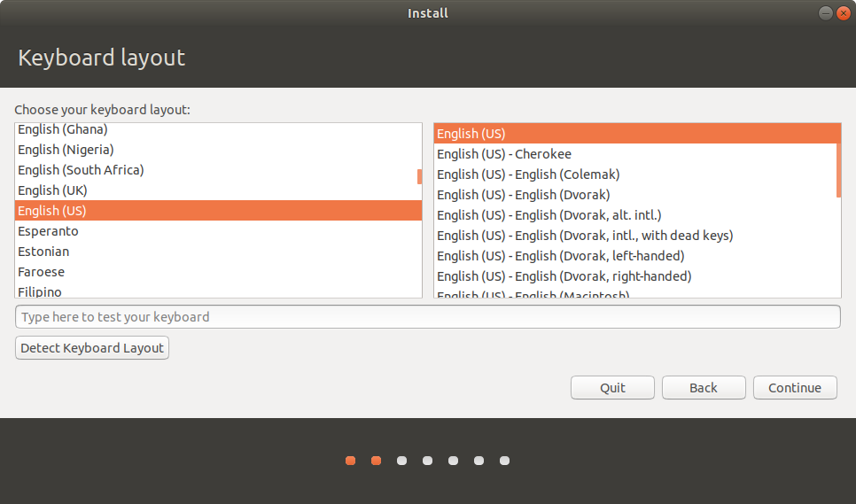This screenshot has width=856, height=504.
Task: Select English (US) variant in the right list
Action: pyautogui.click(x=637, y=134)
